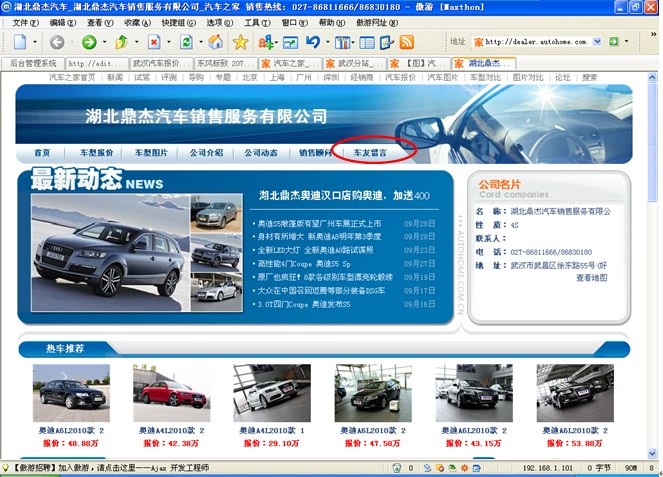663x477 pixels.
Task: Switch to the 武汉汽车报价 tab
Action: [x=161, y=63]
